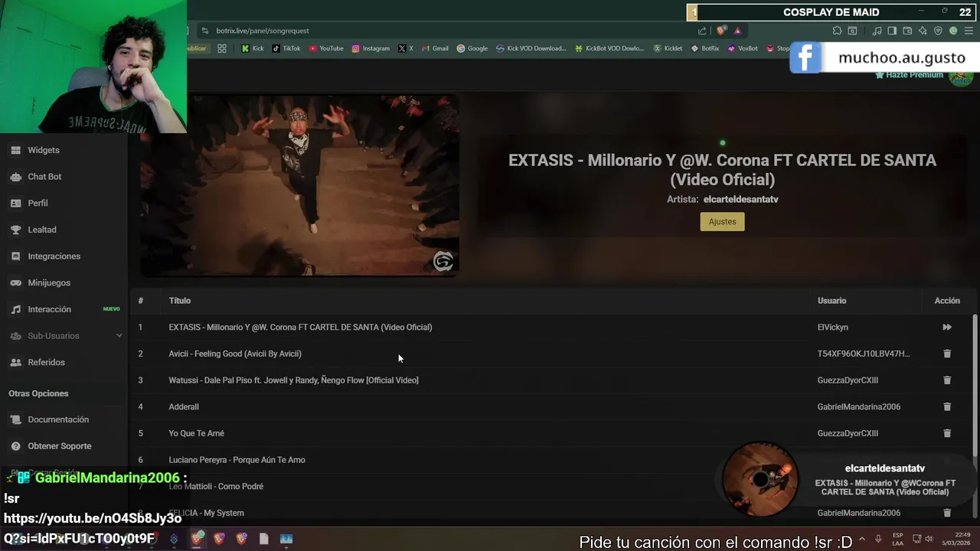The height and width of the screenshot is (551, 980).
Task: Click the Interacción people icon
Action: 15,309
